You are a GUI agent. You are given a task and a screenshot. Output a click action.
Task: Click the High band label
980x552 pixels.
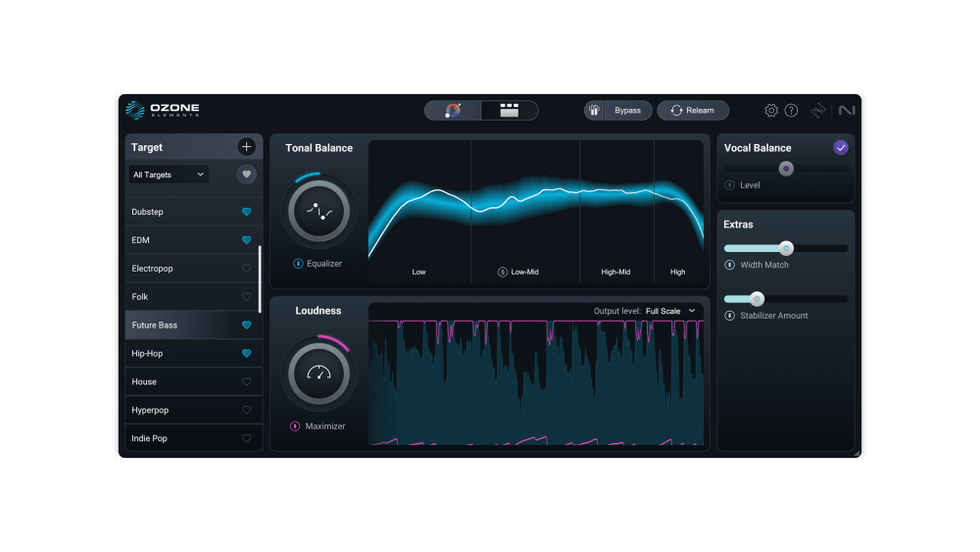(x=677, y=272)
